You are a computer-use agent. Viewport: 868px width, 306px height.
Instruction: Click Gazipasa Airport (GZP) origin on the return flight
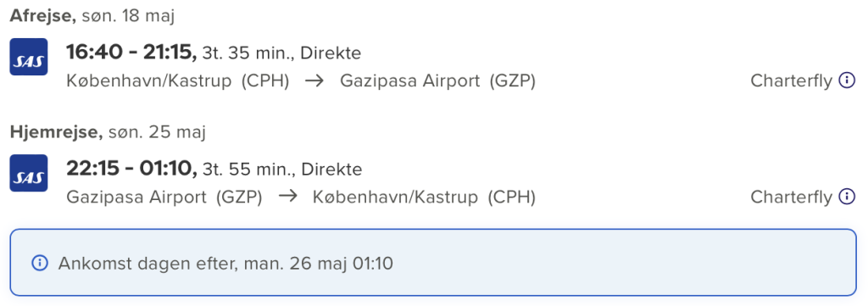point(164,197)
